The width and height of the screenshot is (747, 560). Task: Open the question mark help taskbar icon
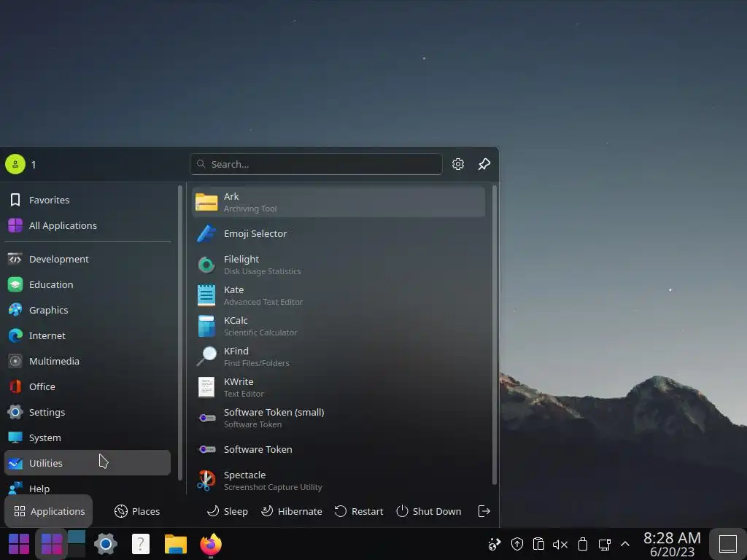point(141,544)
